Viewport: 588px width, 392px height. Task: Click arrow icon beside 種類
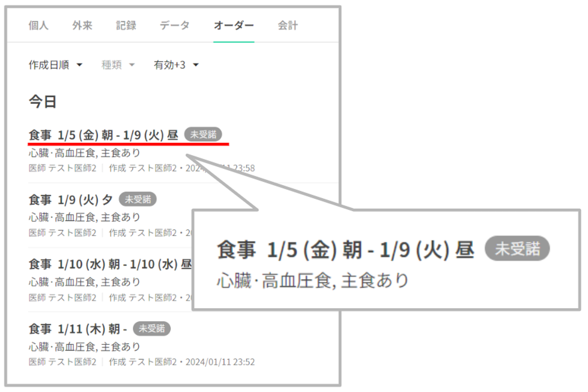tap(132, 65)
